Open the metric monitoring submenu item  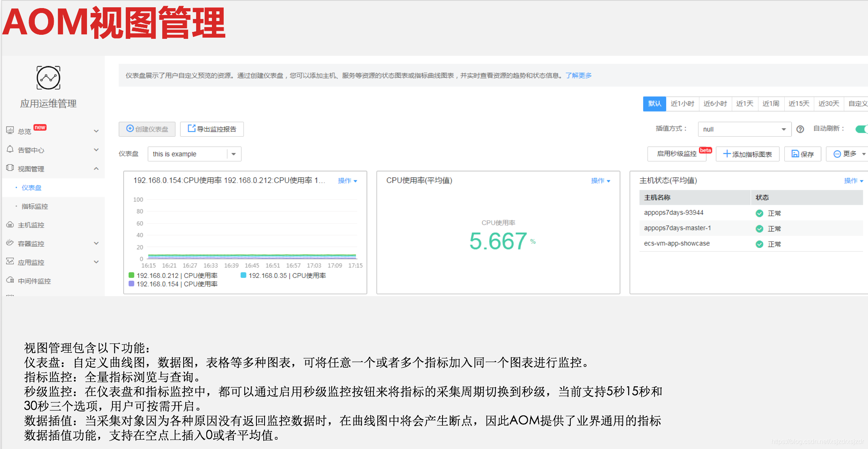[x=34, y=206]
